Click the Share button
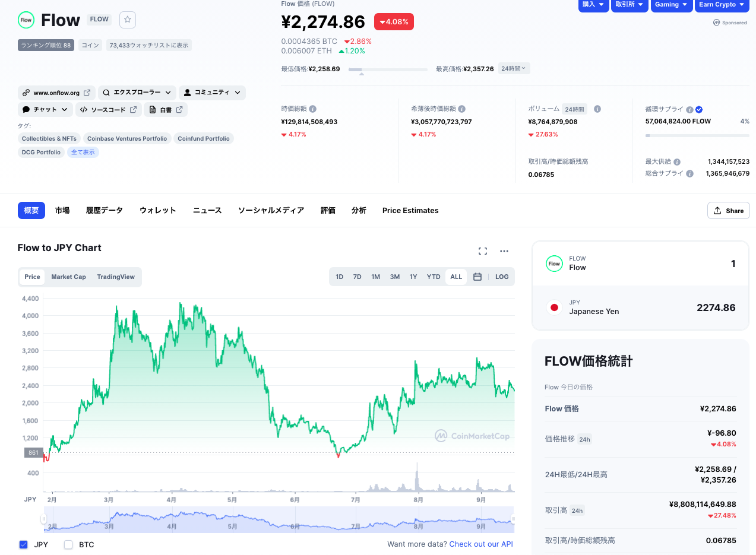 [728, 211]
